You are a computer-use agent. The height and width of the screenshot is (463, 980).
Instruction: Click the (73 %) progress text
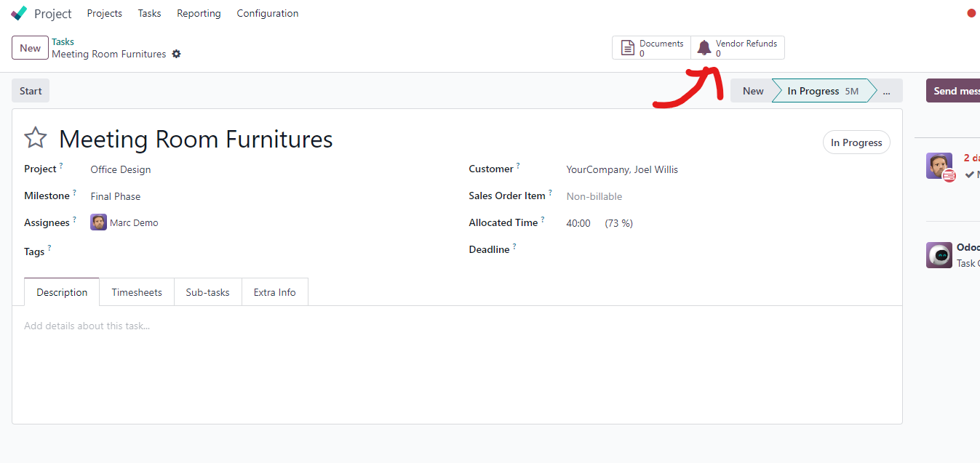619,223
